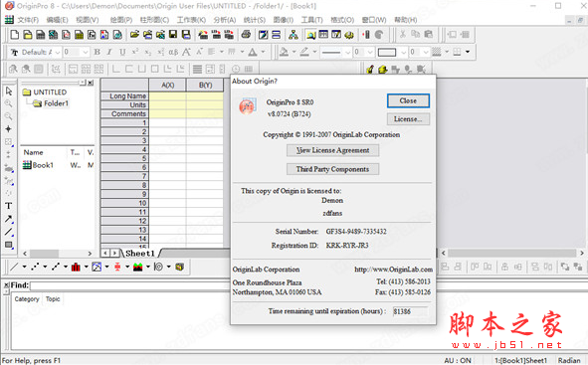Open the 分析(A) menu

click(x=225, y=20)
